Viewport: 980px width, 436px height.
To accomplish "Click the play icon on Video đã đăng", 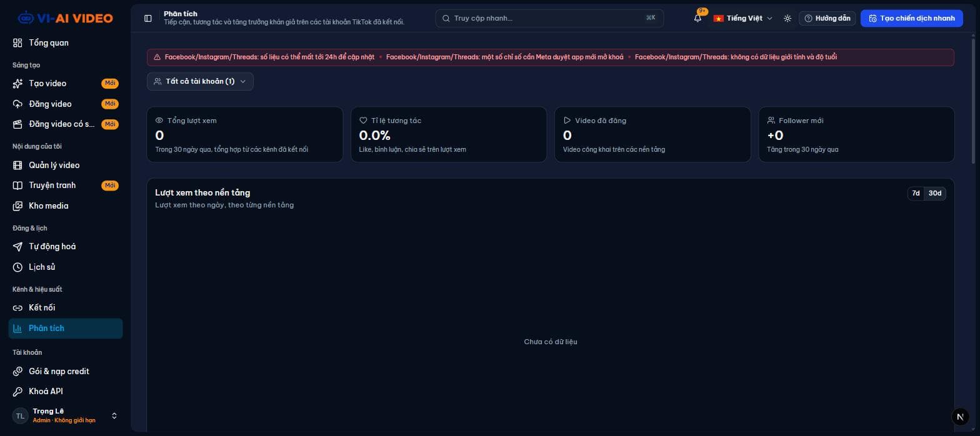I will click(567, 121).
